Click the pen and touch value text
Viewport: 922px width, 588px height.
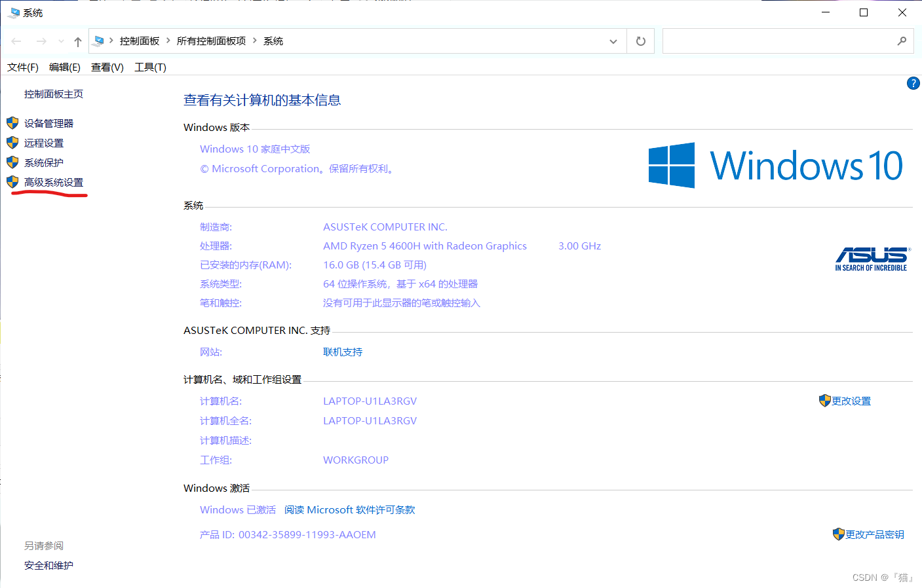point(402,303)
